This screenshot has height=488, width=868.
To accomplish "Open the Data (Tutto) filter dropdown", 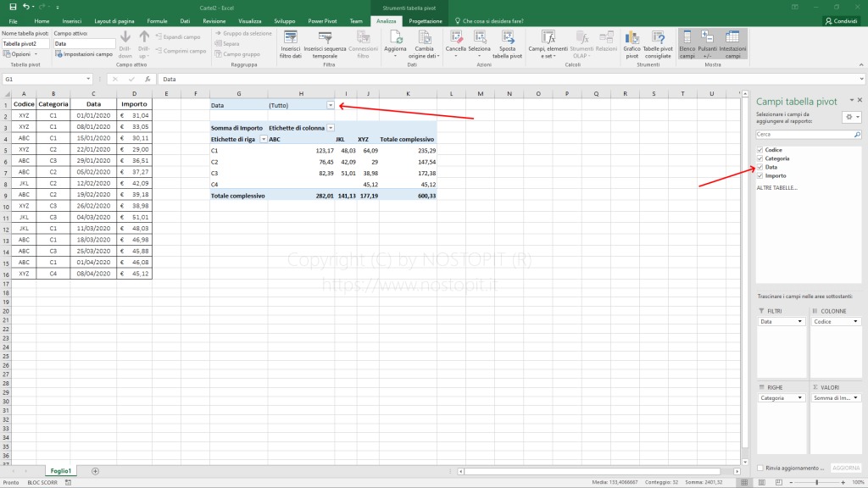I will (x=331, y=105).
